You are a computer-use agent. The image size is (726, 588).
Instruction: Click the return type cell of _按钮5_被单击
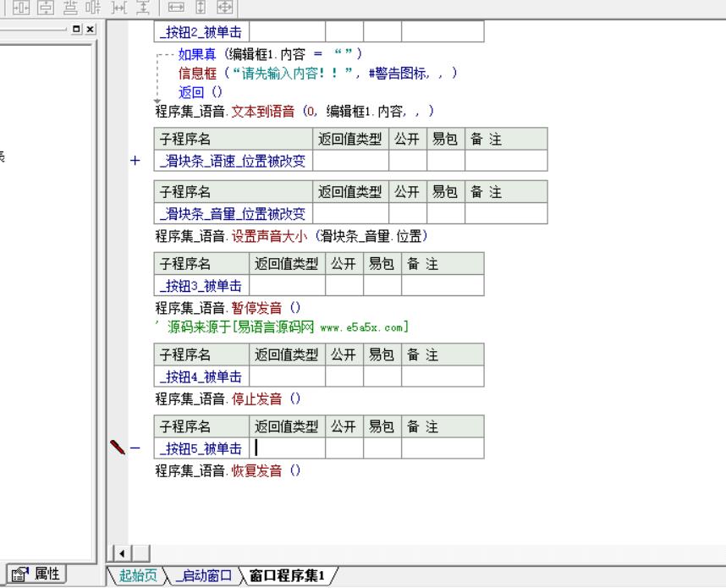point(287,448)
